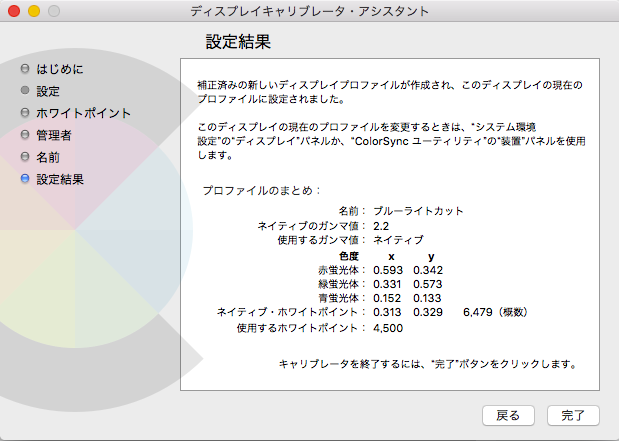The height and width of the screenshot is (441, 619).
Task: Click the blue bullet next to 設定結果
Action: click(25, 178)
